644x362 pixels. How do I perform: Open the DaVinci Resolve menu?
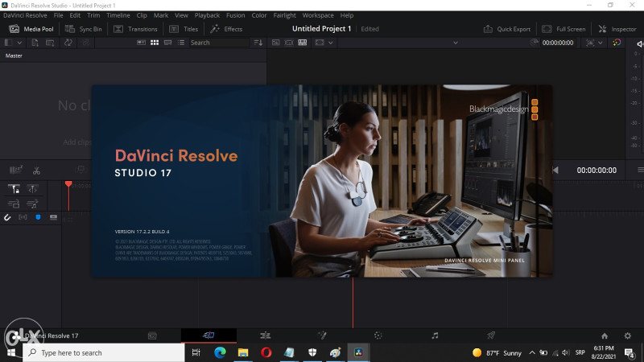click(x=25, y=15)
